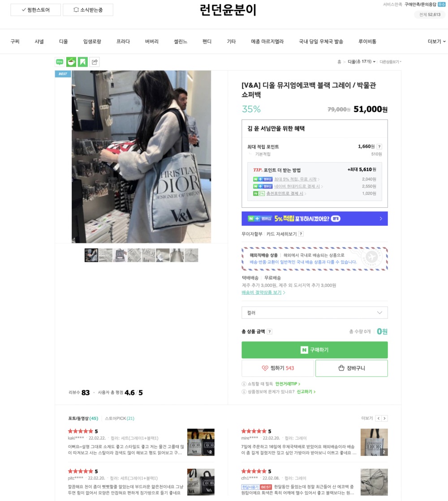
Task: Open 프라다 category menu
Action: 123,42
